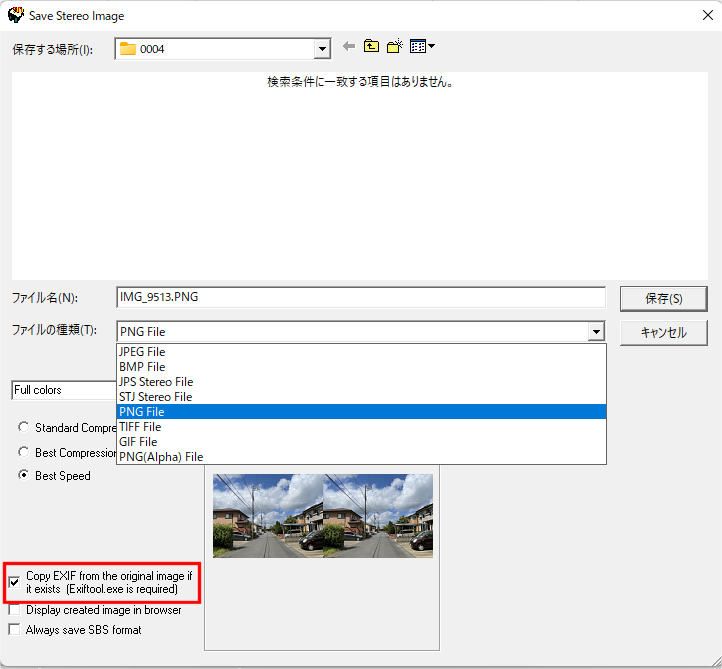Choose BMP File from the list
Image resolution: width=722 pixels, height=669 pixels.
pos(361,367)
